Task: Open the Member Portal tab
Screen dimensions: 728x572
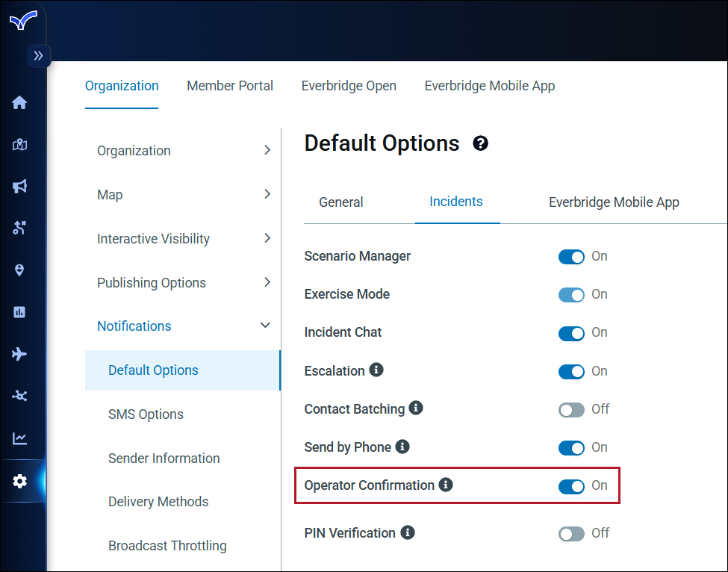Action: [230, 86]
